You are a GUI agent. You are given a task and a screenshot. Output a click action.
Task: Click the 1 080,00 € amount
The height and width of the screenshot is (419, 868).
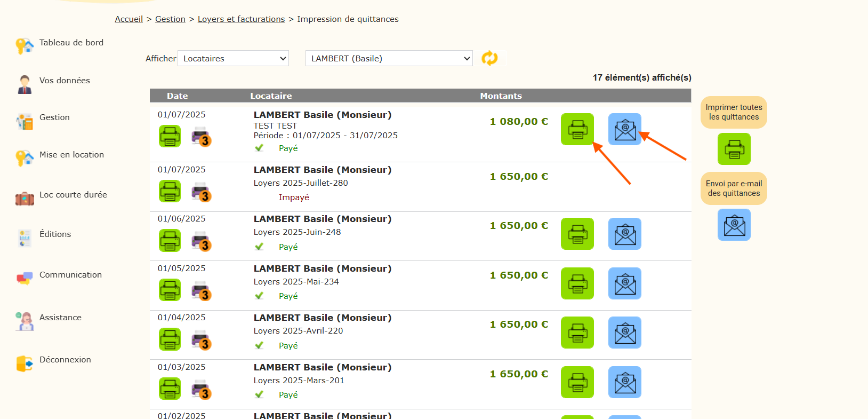519,122
